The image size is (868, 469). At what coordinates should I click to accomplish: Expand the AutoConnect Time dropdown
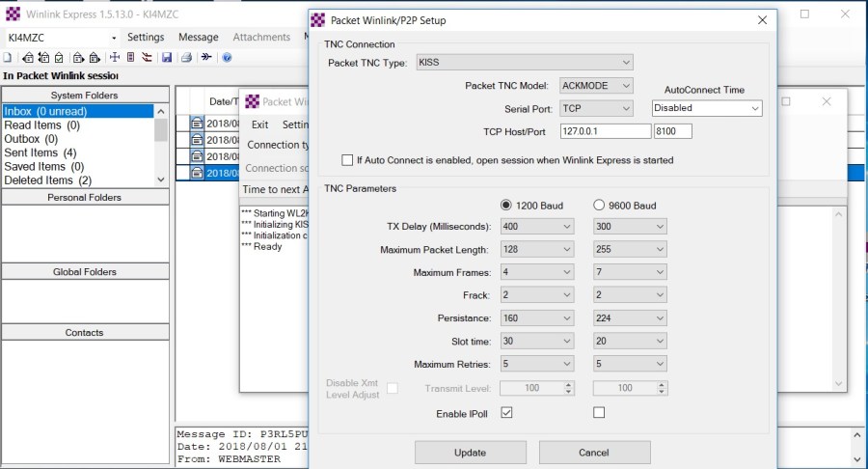tap(707, 109)
